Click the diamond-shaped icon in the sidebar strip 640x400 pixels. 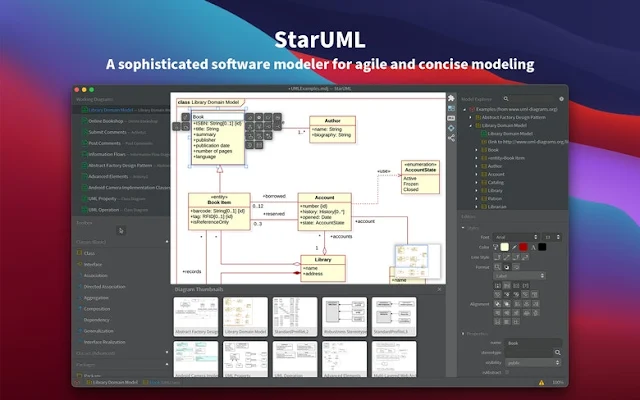point(451,128)
